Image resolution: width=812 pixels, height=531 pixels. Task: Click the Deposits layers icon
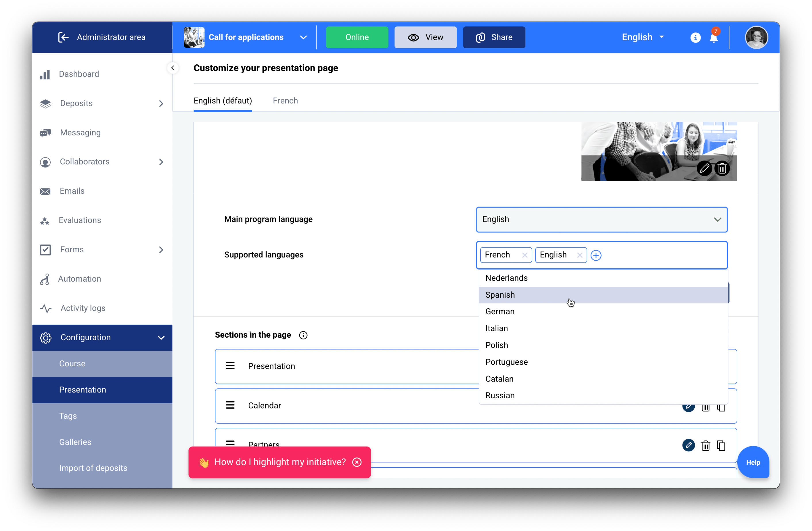[45, 104]
